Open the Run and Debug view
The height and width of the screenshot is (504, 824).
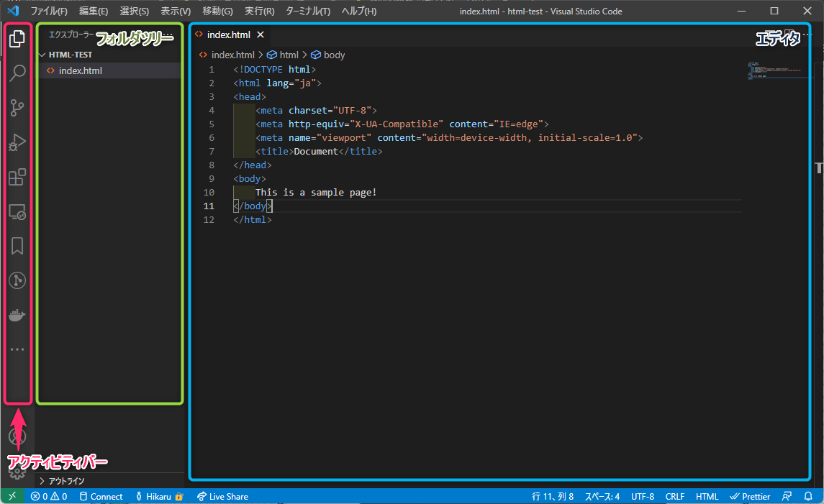[17, 142]
